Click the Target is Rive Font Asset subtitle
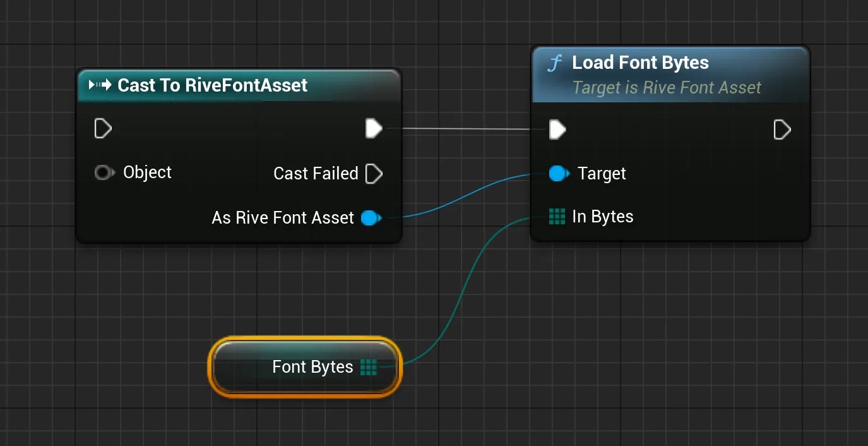 pyautogui.click(x=667, y=87)
